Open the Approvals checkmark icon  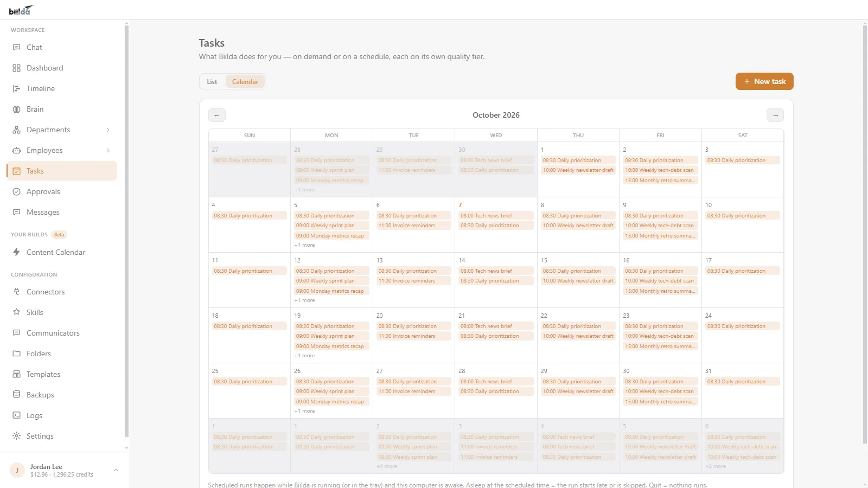point(16,191)
